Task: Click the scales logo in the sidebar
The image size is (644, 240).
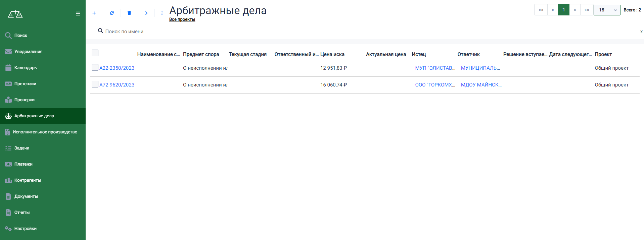Action: [15, 14]
